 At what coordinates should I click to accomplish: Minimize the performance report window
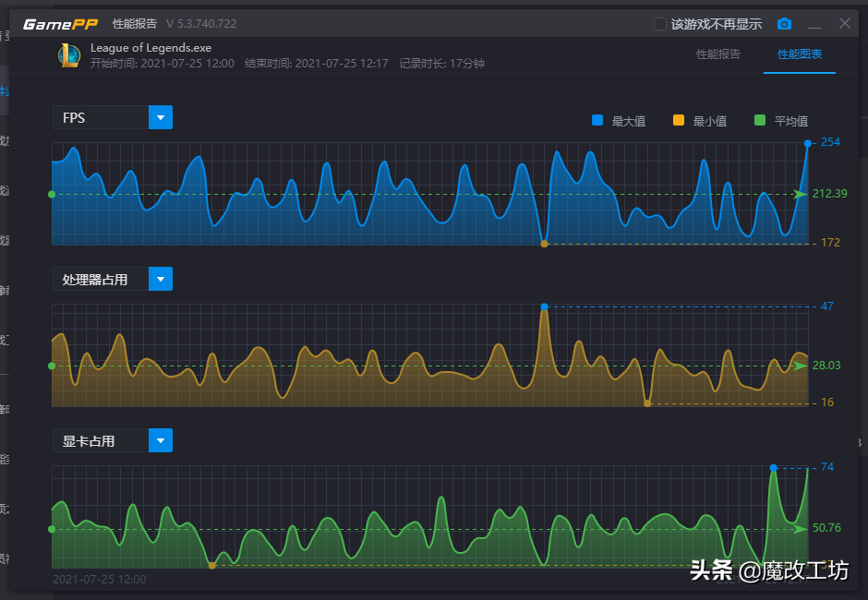(814, 24)
